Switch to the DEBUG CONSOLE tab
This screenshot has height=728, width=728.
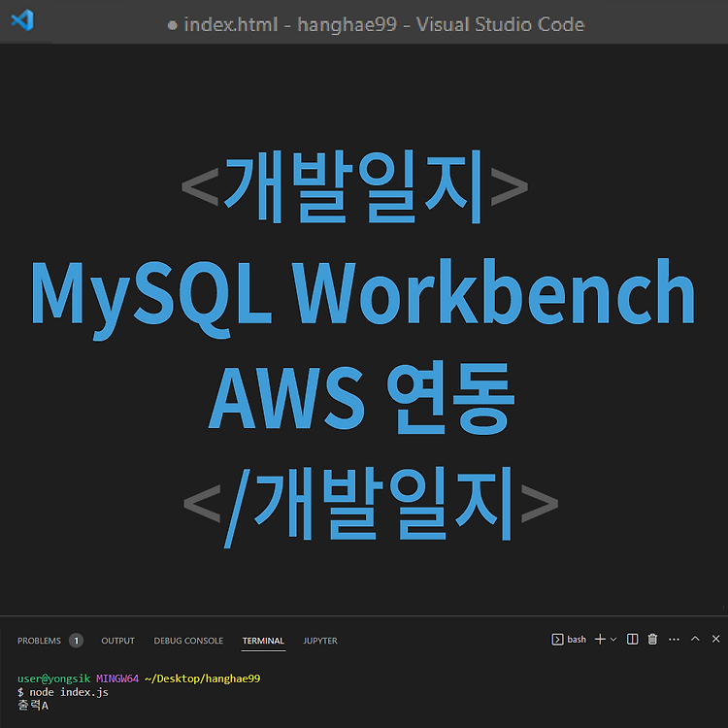188,641
